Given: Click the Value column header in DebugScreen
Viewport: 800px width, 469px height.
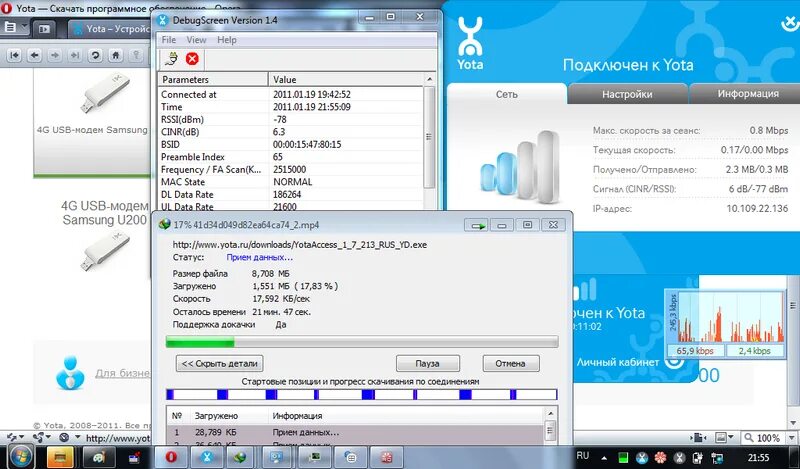Looking at the screenshot, I should click(346, 80).
